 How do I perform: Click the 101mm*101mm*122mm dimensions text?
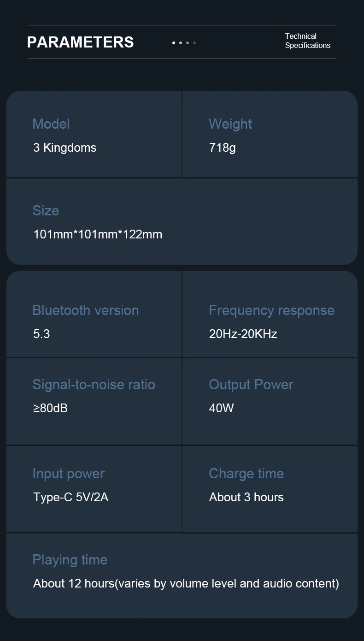point(98,234)
